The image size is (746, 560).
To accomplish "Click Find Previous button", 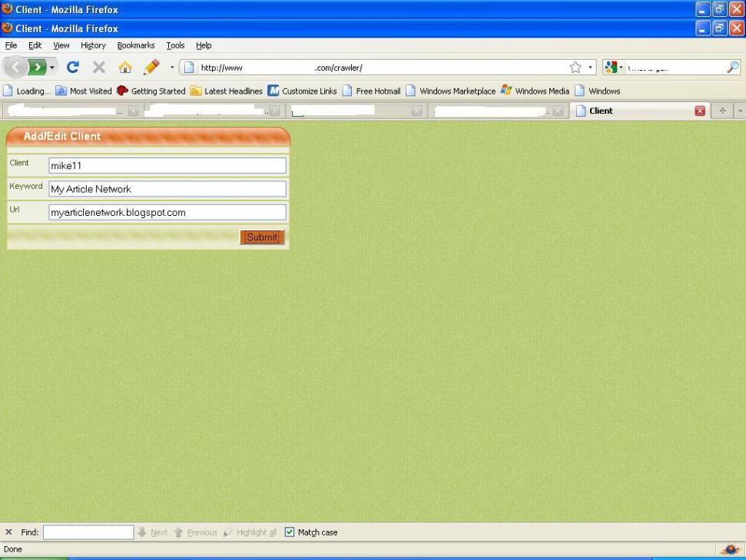I will [196, 532].
